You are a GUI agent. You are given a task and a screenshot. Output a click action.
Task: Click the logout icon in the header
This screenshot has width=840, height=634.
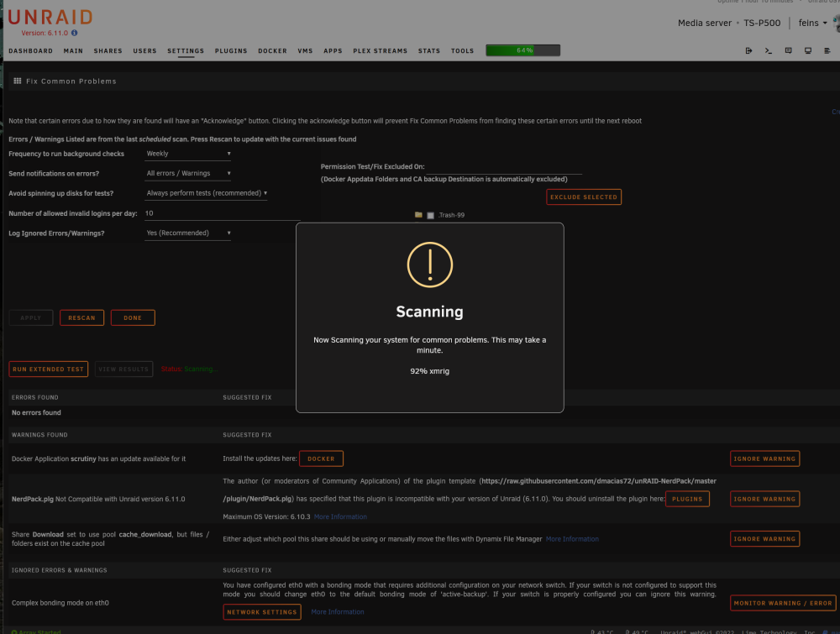pyautogui.click(x=748, y=51)
